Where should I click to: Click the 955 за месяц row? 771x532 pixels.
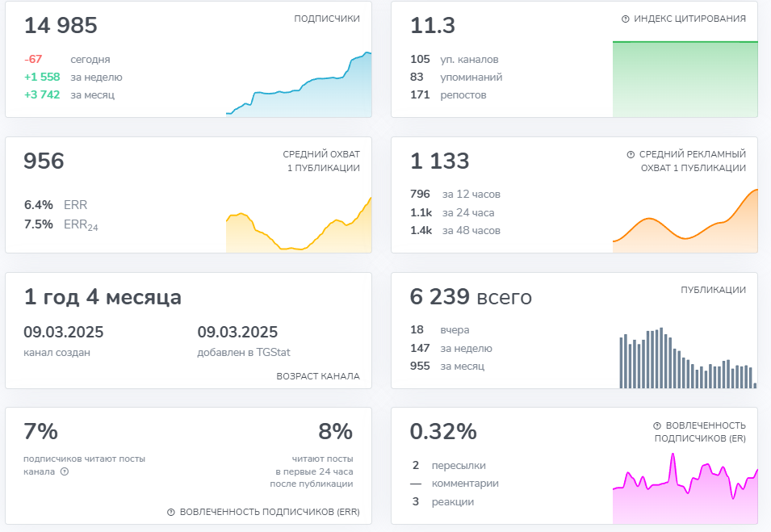[x=447, y=367]
